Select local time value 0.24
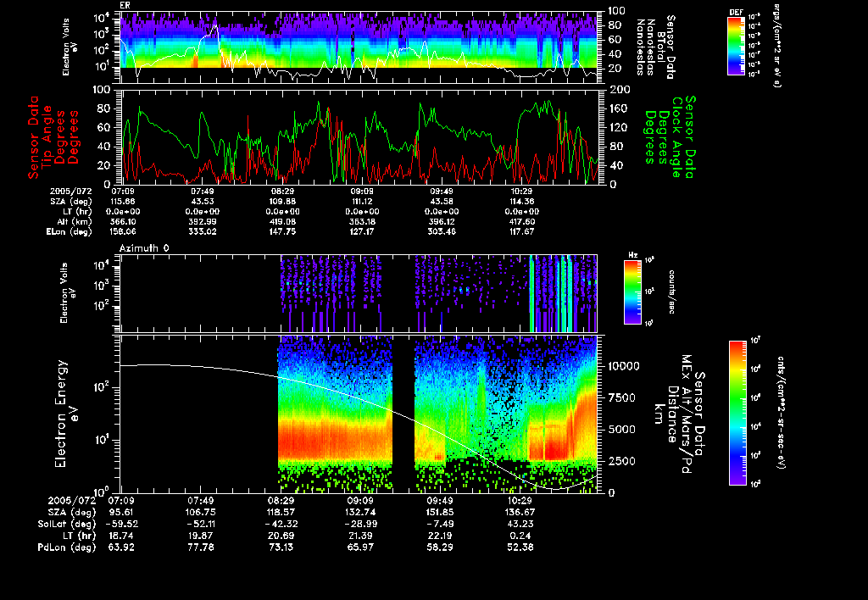This screenshot has height=600, width=868. [520, 536]
